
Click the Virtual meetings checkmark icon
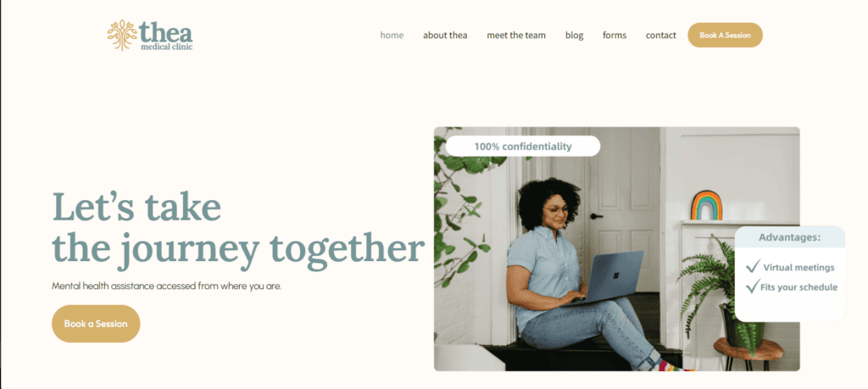tap(753, 266)
